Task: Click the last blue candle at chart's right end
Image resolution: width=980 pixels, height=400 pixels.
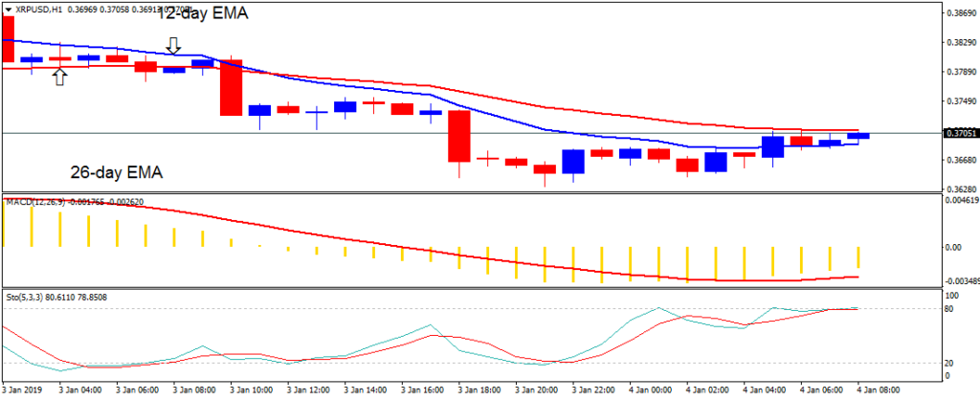Action: pos(858,136)
